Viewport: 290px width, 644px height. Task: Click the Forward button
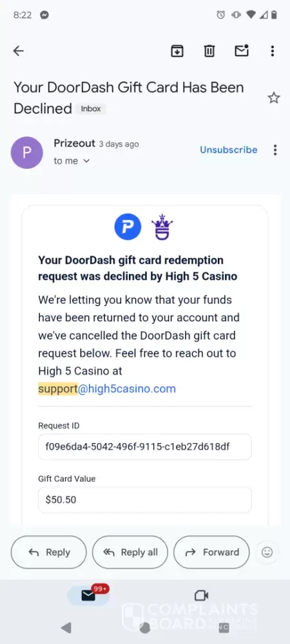click(x=211, y=552)
